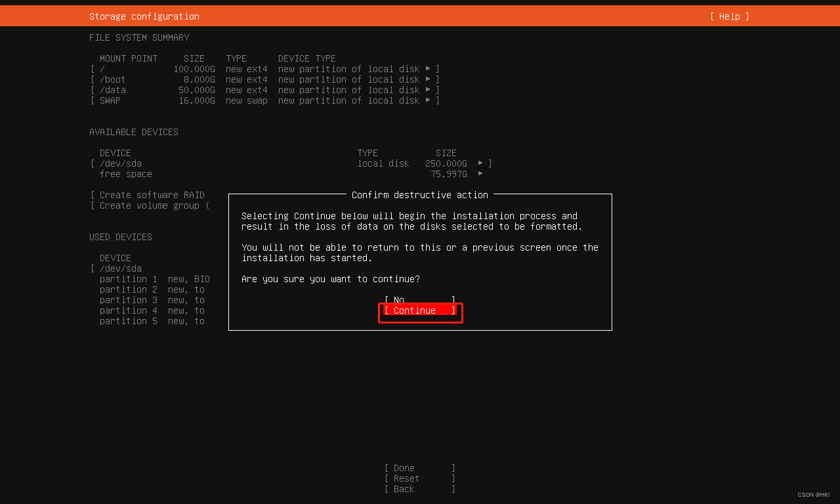Click the / mount point entry

point(102,69)
